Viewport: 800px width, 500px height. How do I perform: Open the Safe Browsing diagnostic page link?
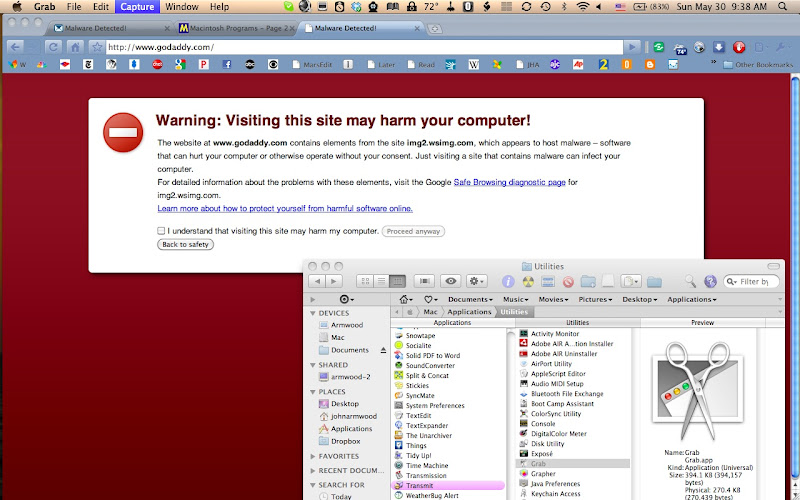coord(509,182)
